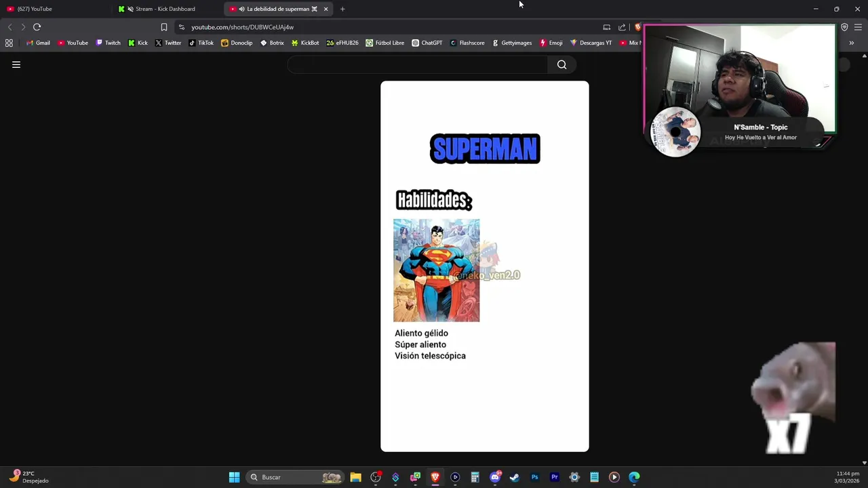Launch Premiere Pro from the taskbar
The height and width of the screenshot is (488, 868).
pyautogui.click(x=554, y=477)
